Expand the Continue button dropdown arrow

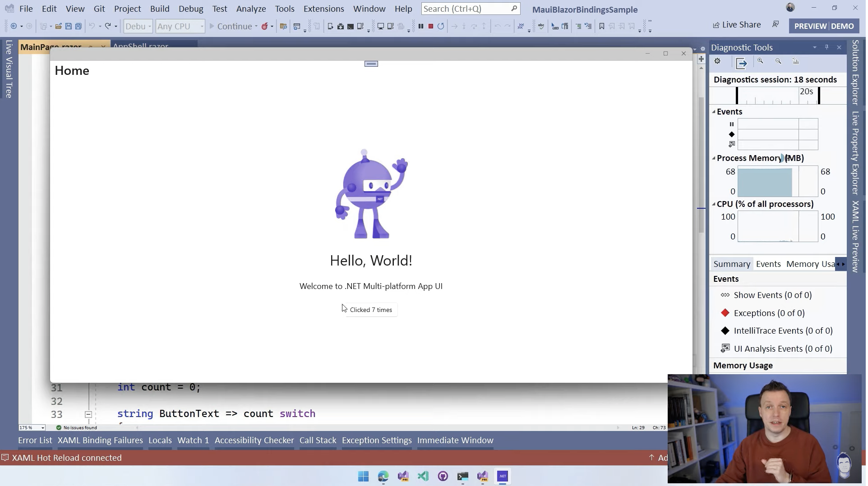click(256, 26)
